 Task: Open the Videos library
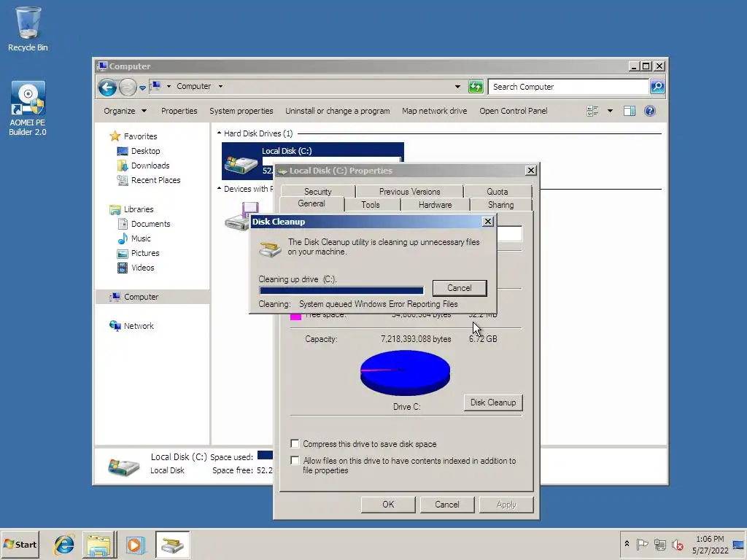tap(143, 268)
